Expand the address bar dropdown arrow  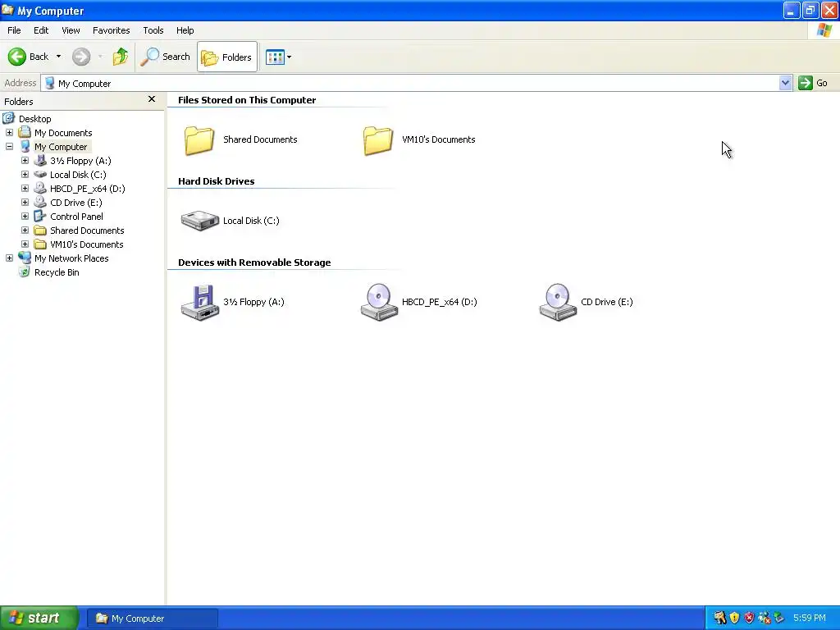coord(785,83)
